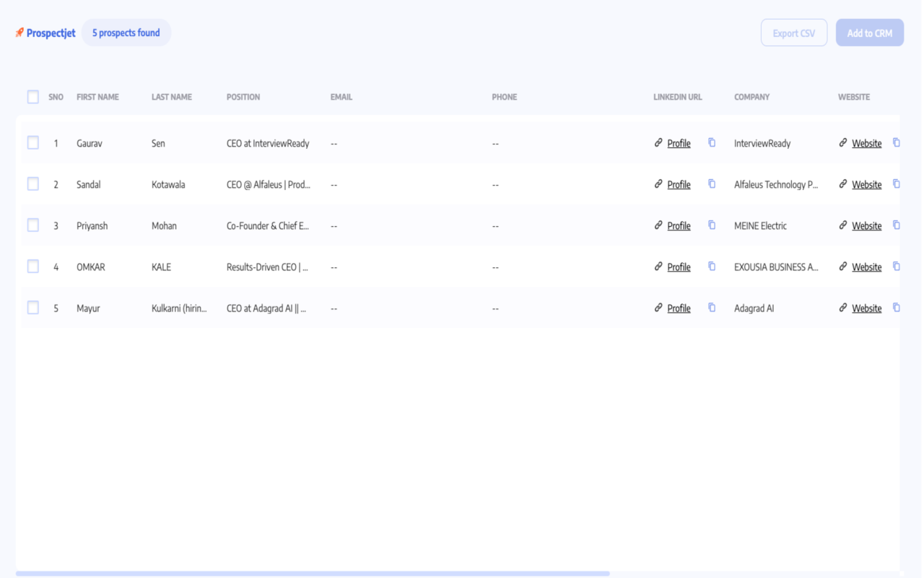Check the row for Mayur Kulkarni
The image size is (924, 578).
(x=33, y=308)
